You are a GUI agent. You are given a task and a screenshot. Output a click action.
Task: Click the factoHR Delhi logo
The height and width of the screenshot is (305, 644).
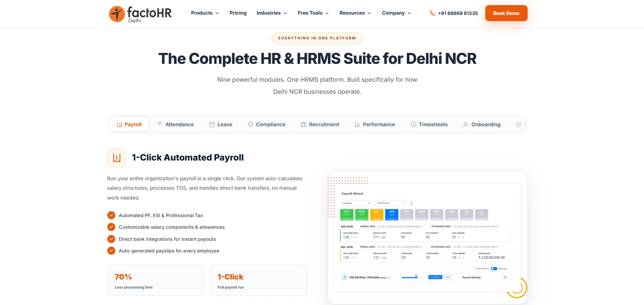point(140,14)
